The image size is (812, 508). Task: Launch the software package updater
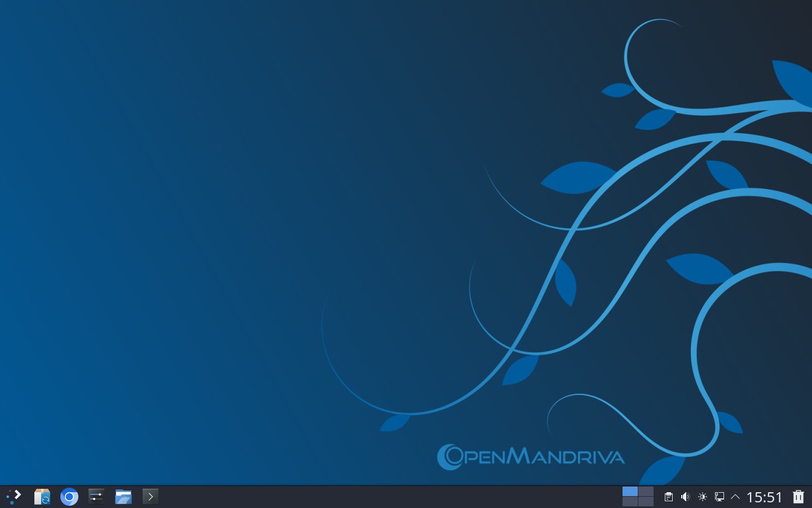click(42, 497)
